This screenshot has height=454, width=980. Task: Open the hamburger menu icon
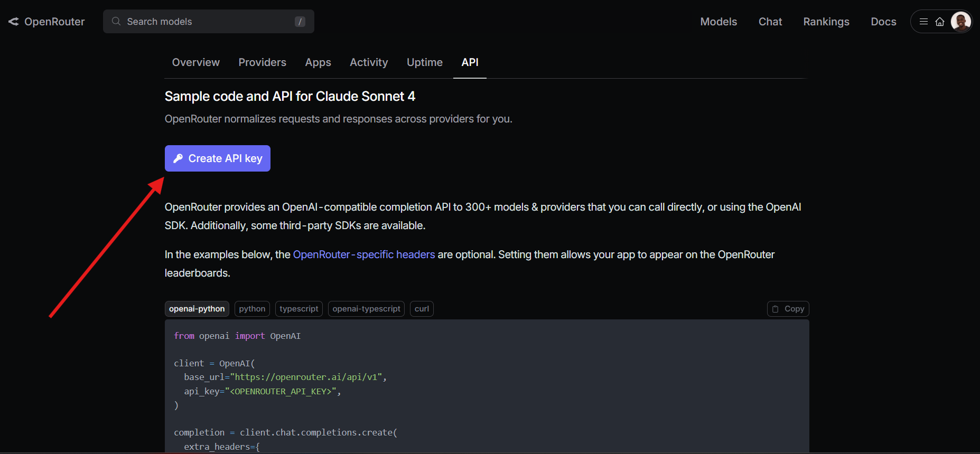click(x=924, y=22)
